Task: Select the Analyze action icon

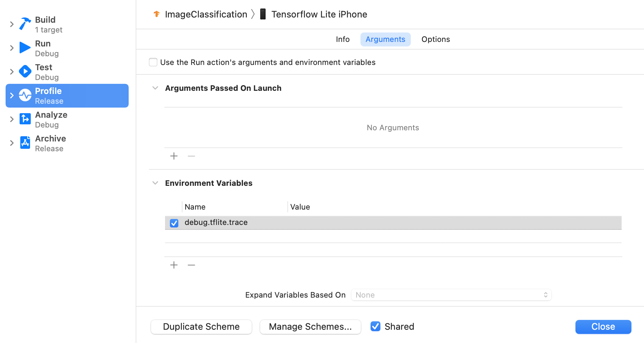Action: coord(24,119)
